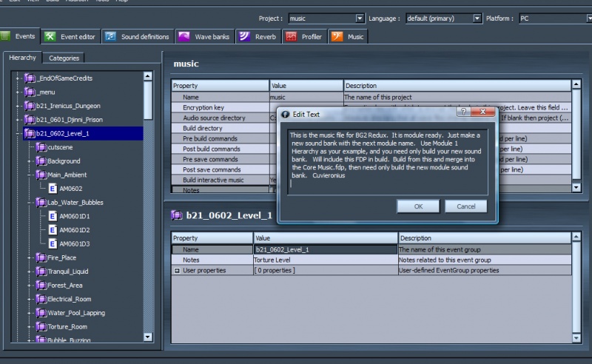Open the Project dropdown showing music
The image size is (592, 364).
(x=360, y=18)
